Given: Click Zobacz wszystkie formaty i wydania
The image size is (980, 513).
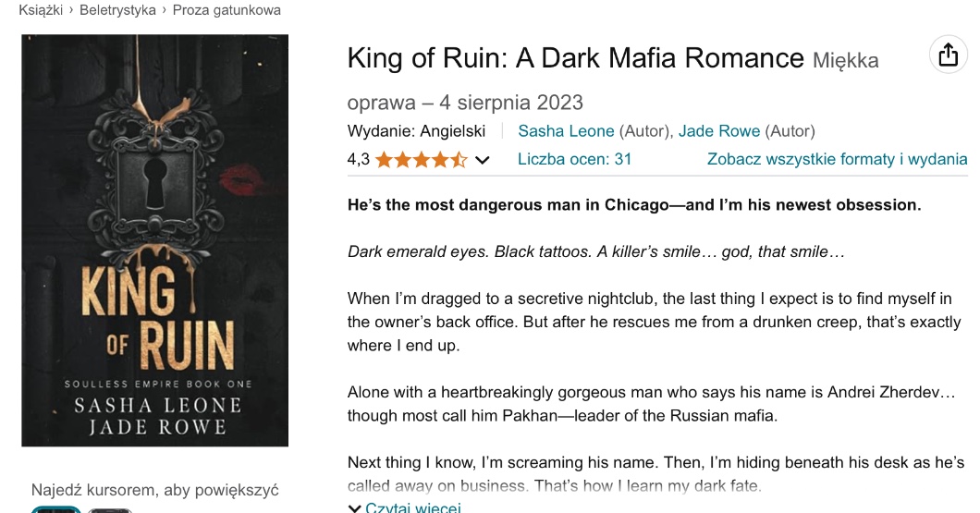Looking at the screenshot, I should (837, 159).
